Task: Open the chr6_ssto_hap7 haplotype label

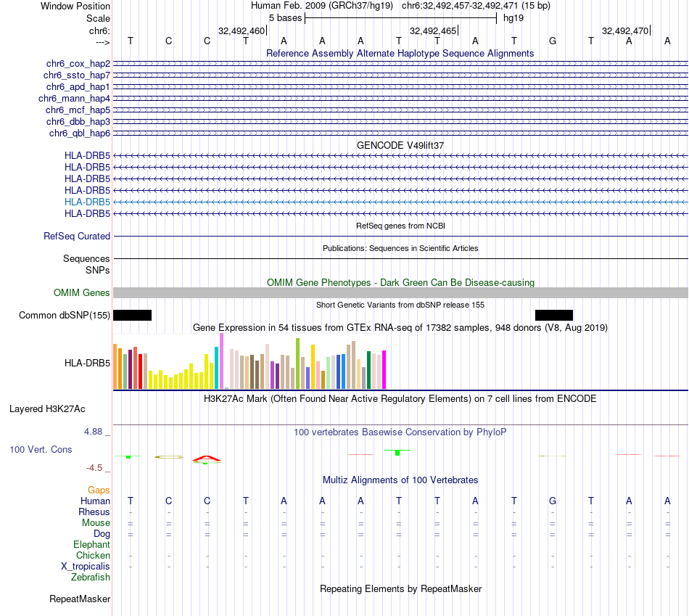Action: (77, 75)
